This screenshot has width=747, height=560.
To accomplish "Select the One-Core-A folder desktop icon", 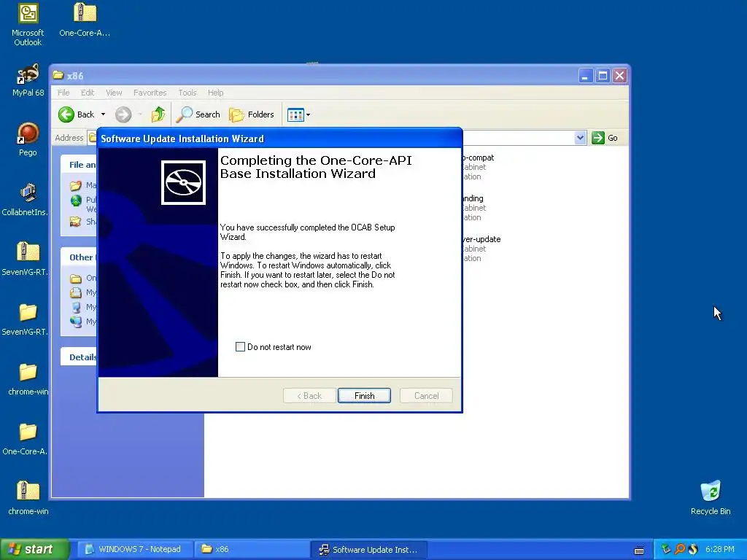I will click(x=25, y=438).
